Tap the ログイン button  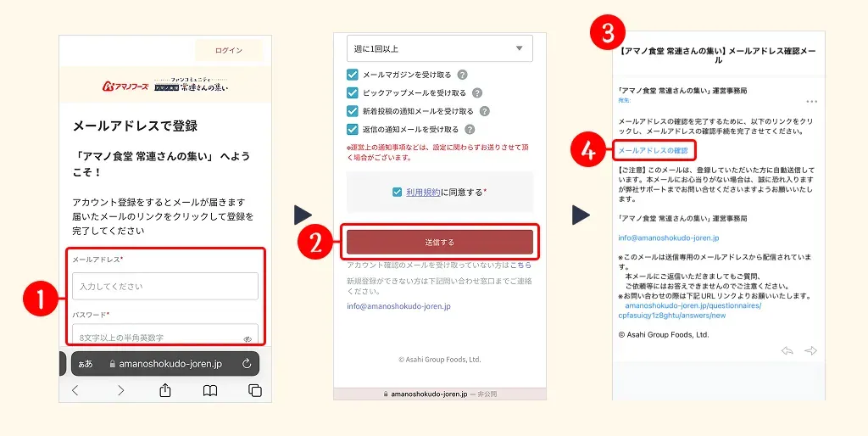click(229, 50)
